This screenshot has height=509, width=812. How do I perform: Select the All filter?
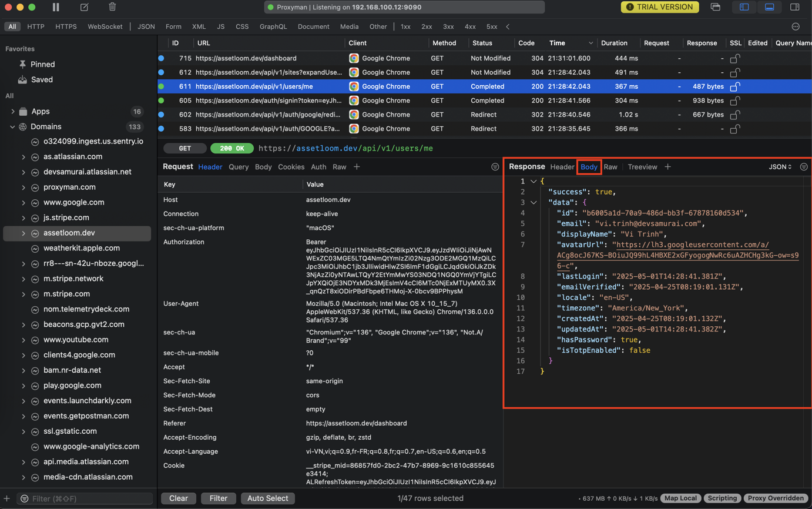pos(12,26)
